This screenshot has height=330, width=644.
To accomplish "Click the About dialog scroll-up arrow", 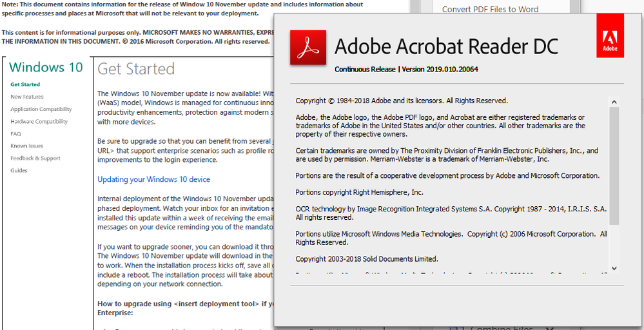I will point(614,102).
